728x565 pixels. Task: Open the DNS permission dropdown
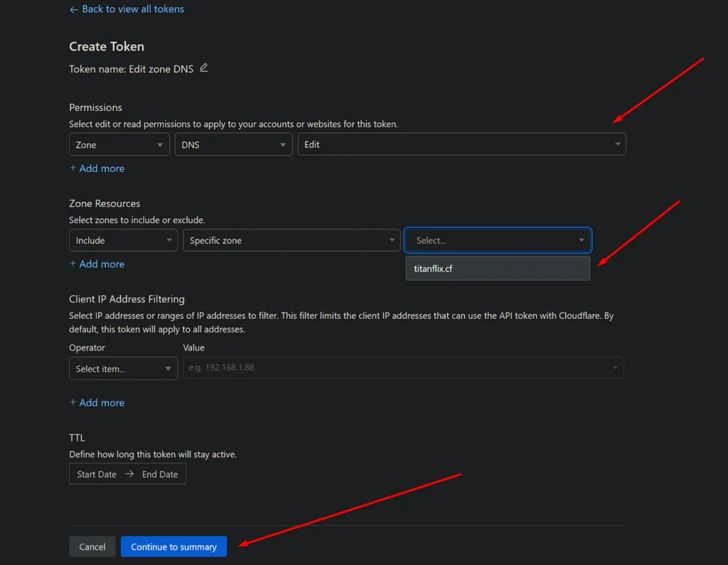(233, 144)
